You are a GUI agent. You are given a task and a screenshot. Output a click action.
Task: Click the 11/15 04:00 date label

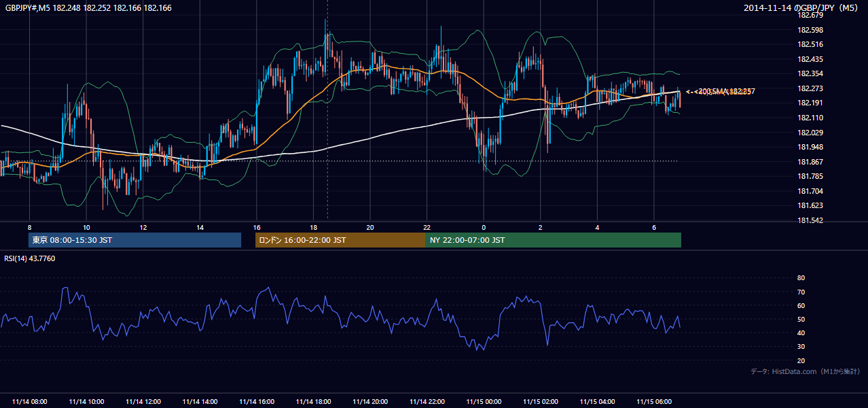pyautogui.click(x=597, y=402)
